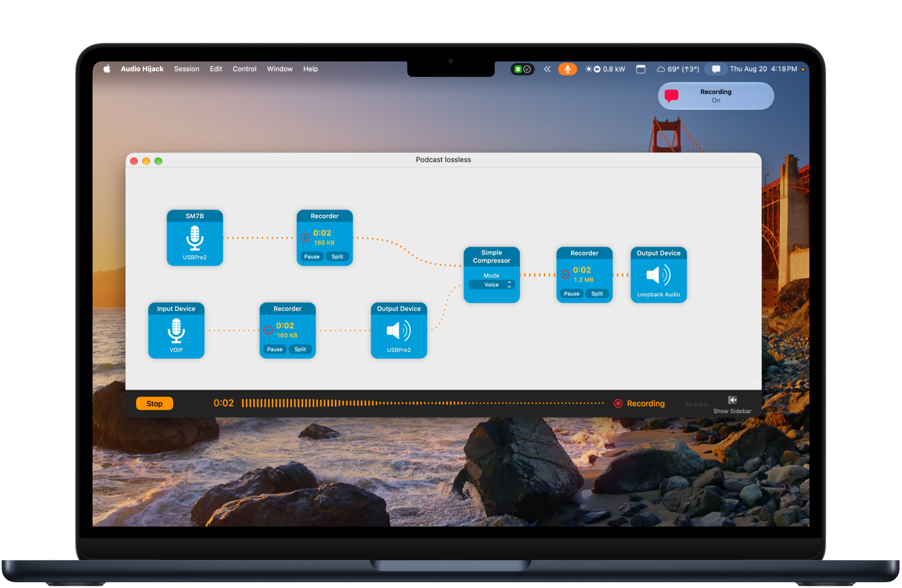The width and height of the screenshot is (902, 588).
Task: Pause the Recorder connected to SM7B
Action: [312, 257]
